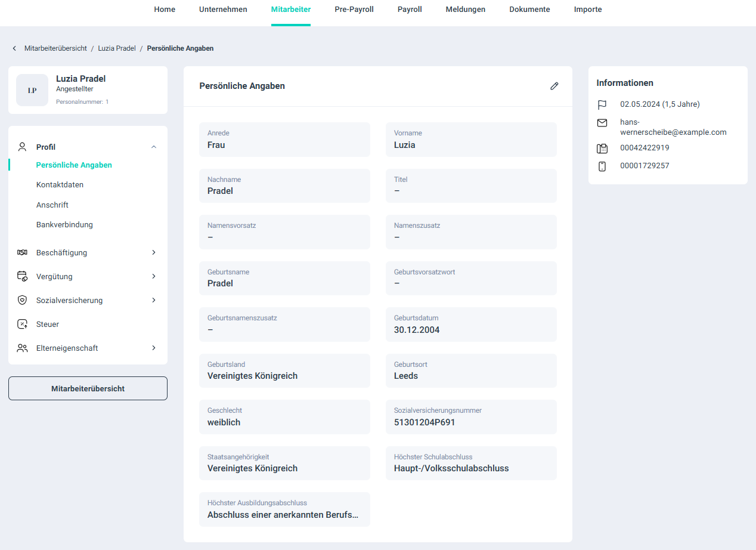This screenshot has height=550, width=756.
Task: Expand the Sozialversicherung section chevron
Action: click(154, 301)
